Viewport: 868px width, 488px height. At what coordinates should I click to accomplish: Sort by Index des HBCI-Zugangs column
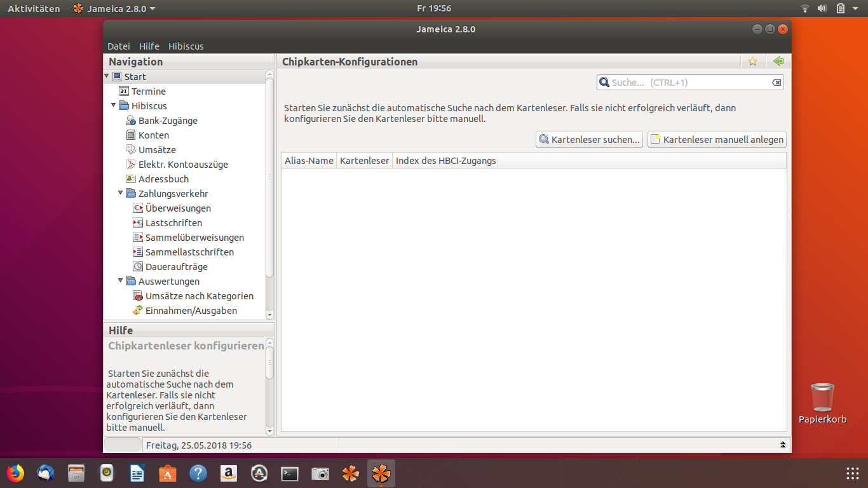[x=590, y=161]
